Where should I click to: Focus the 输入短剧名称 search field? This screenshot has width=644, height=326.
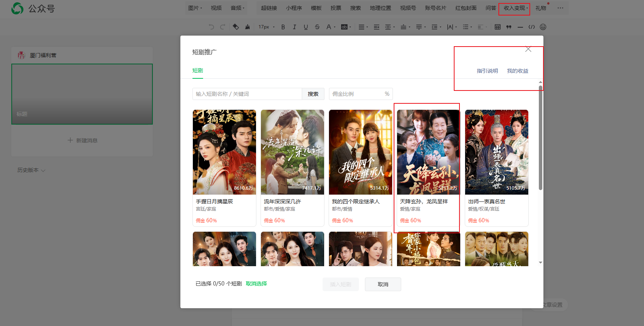(x=247, y=94)
